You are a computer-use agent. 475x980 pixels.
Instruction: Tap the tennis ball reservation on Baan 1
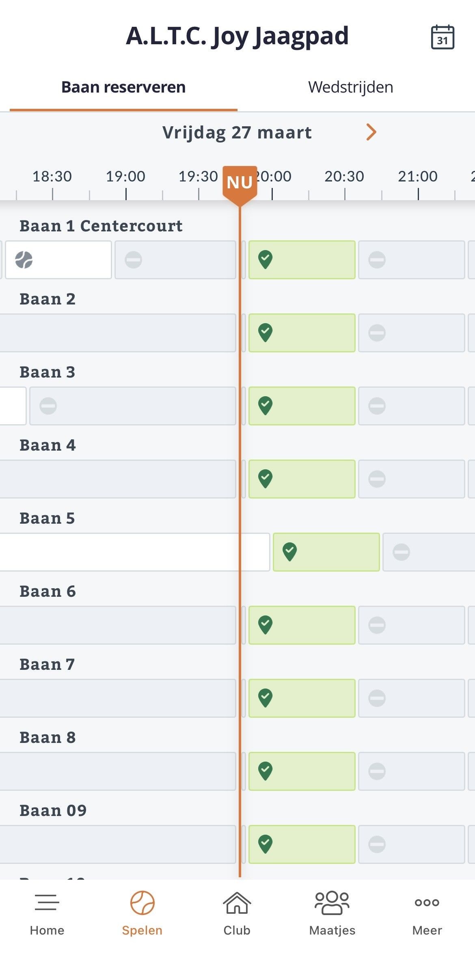24,260
